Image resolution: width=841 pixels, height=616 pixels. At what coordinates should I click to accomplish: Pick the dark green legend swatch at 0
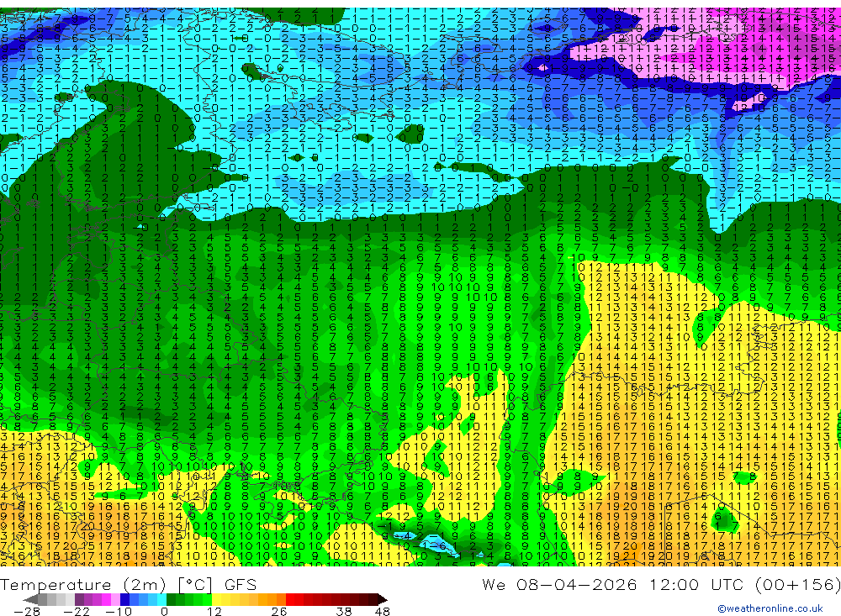171,599
